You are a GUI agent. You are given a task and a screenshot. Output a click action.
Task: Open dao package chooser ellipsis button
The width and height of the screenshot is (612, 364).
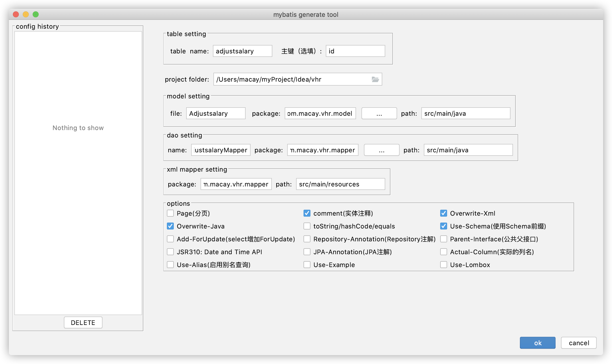pos(382,150)
